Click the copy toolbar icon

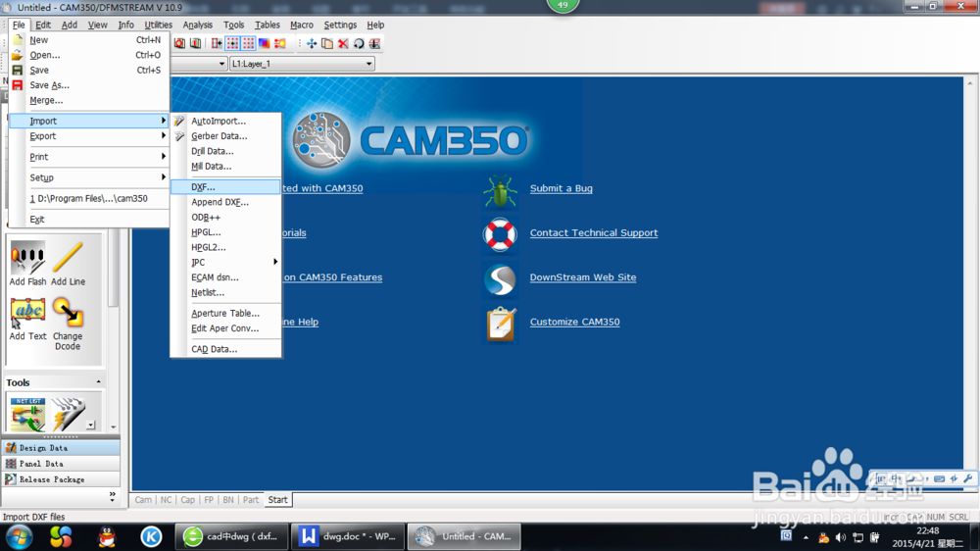pos(327,43)
